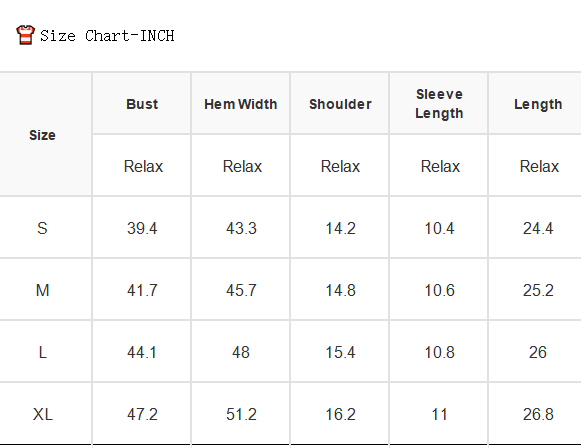Image resolution: width=581 pixels, height=448 pixels.
Task: Select hem width value 48 for L
Action: (241, 352)
